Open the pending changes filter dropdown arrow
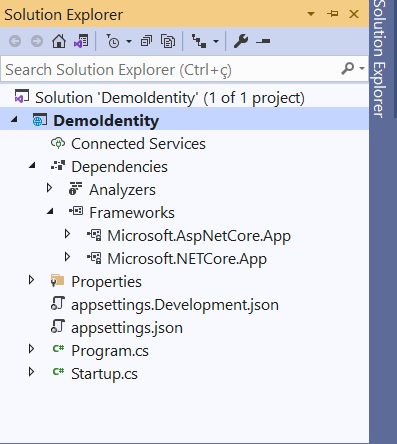Image resolution: width=397 pixels, height=444 pixels. coord(129,42)
